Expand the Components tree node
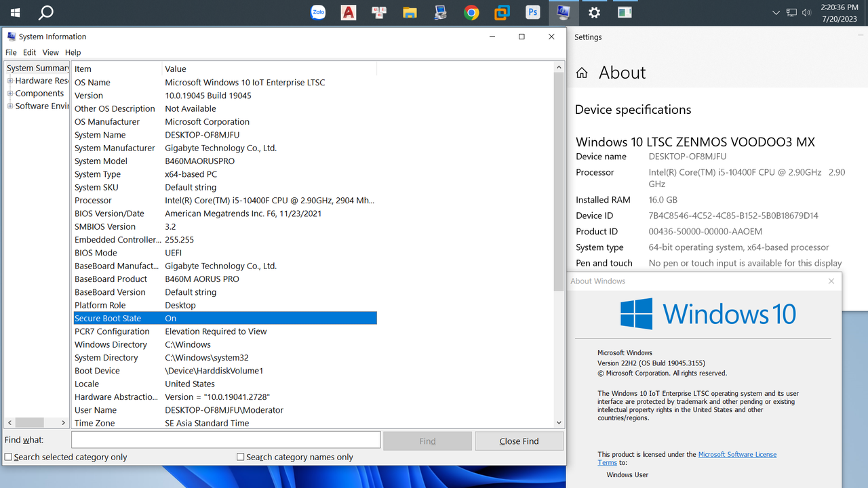The height and width of the screenshot is (488, 868). [9, 93]
